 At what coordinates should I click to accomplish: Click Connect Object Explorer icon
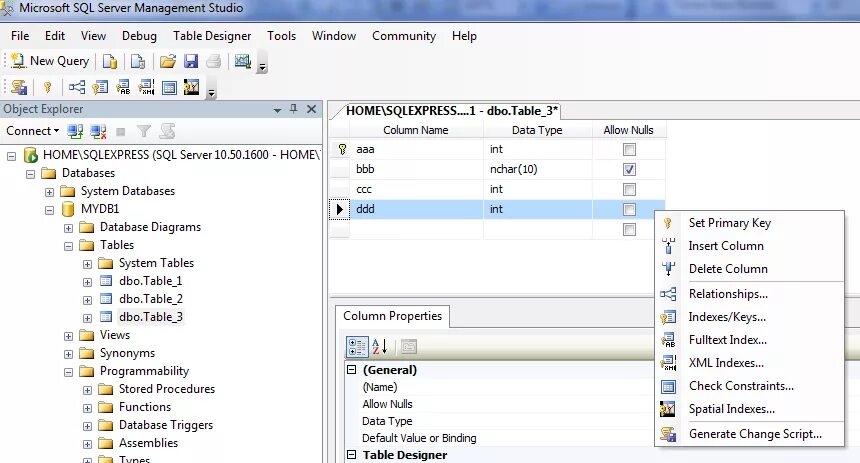pyautogui.click(x=75, y=131)
